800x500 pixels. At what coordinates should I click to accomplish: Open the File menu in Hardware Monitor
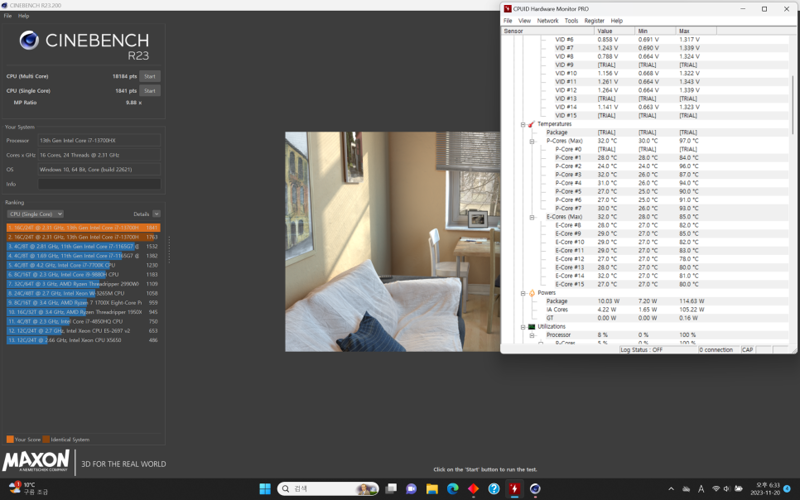pos(508,21)
